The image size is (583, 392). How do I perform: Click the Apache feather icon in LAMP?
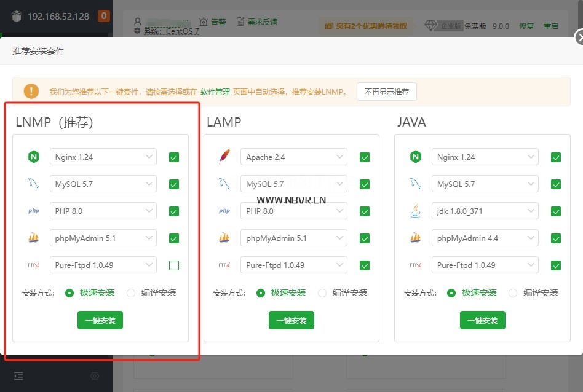pos(224,157)
